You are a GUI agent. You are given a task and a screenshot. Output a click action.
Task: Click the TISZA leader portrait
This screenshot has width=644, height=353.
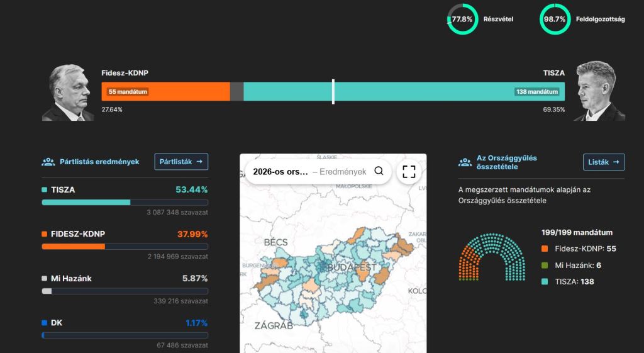599,91
